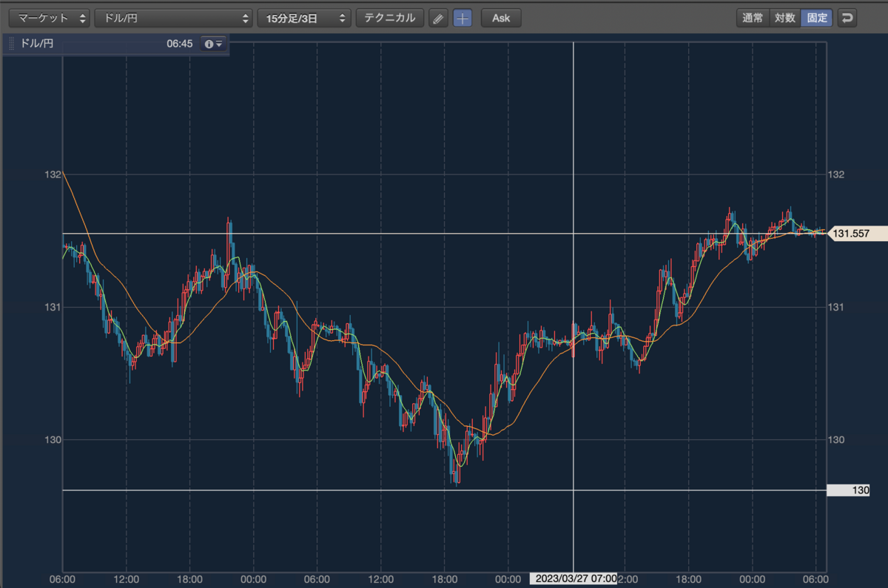
Task: Switch scale mode to 対数
Action: click(785, 18)
